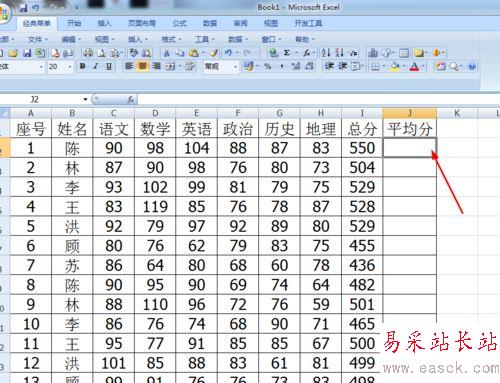The height and width of the screenshot is (383, 500).
Task: Select the 总分 header cell
Action: tap(362, 129)
